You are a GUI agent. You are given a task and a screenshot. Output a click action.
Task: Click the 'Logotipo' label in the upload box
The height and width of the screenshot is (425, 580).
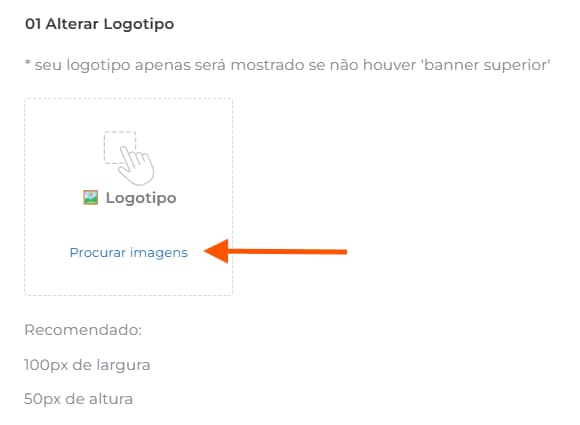pyautogui.click(x=141, y=198)
